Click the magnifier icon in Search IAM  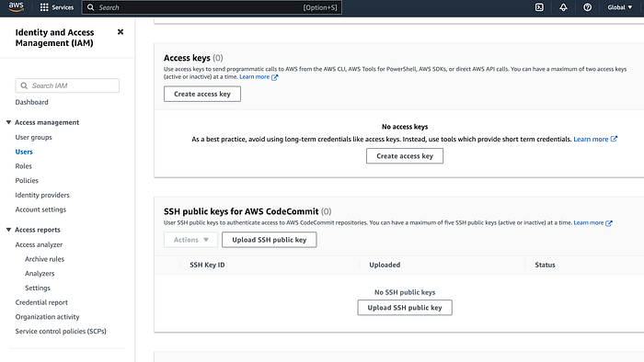pyautogui.click(x=24, y=85)
